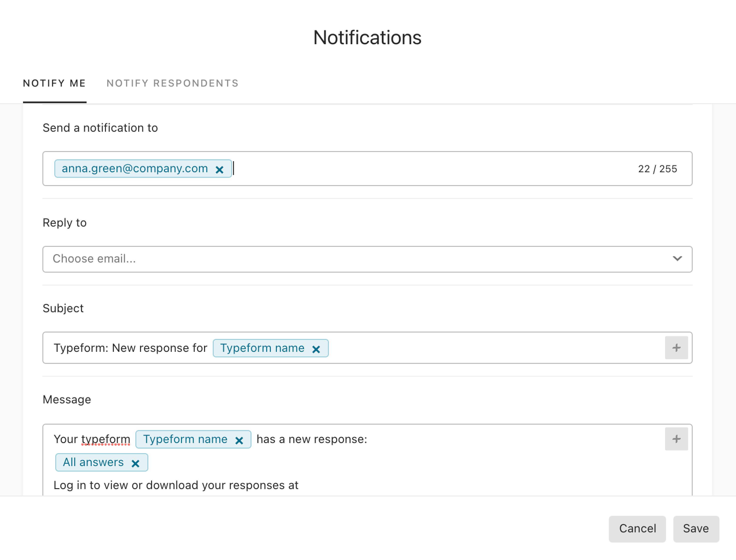Add a variable to the Message field
Screen dimensions: 736x560
pyautogui.click(x=676, y=439)
